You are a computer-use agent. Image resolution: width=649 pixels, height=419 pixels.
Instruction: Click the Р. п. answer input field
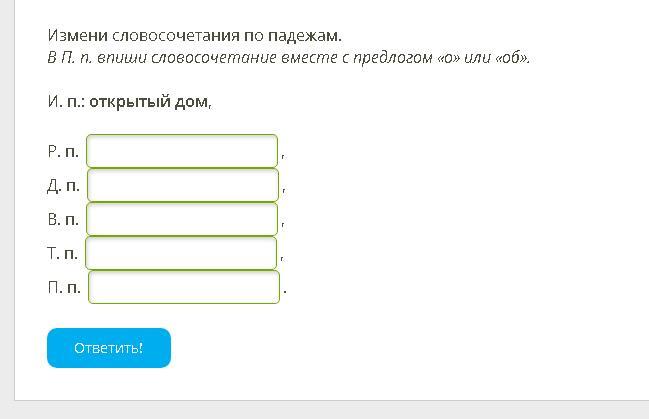[x=182, y=151]
